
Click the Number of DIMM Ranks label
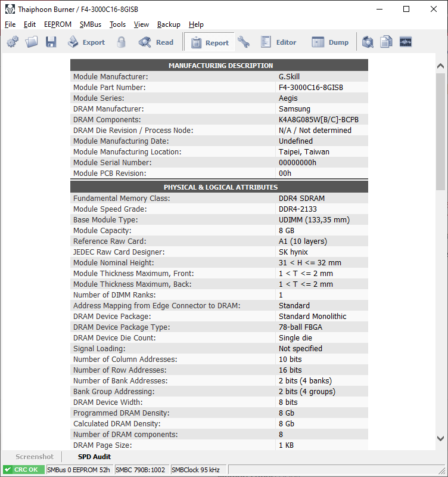[114, 295]
